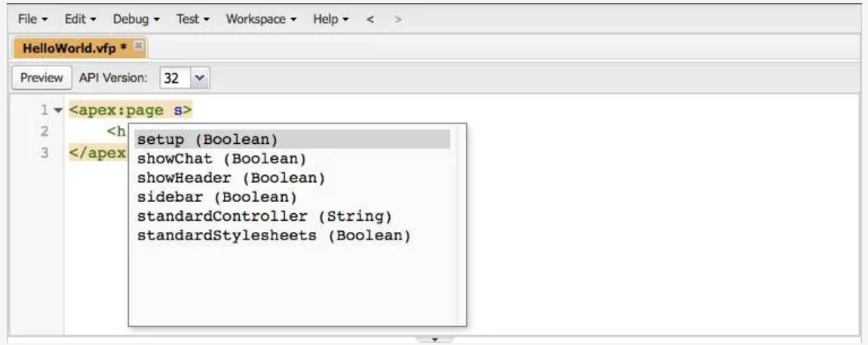
Task: Switch to the HelloWorld.vfp tab
Action: (75, 47)
